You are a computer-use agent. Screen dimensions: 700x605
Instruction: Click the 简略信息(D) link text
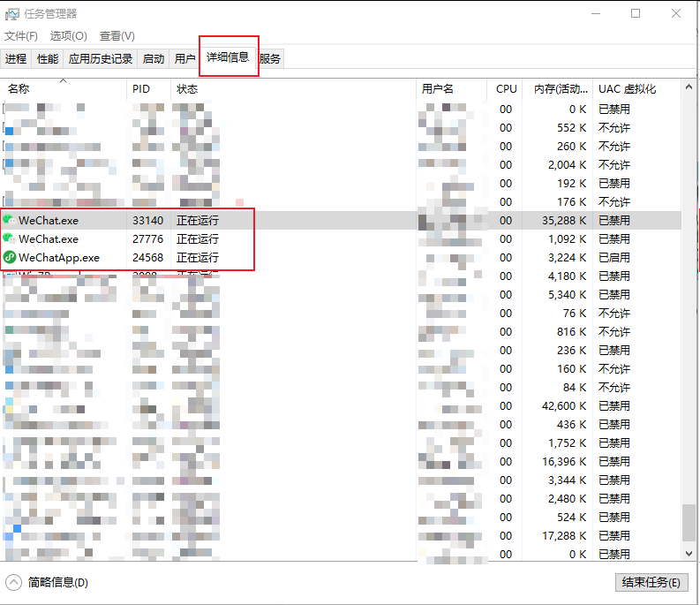(x=58, y=583)
